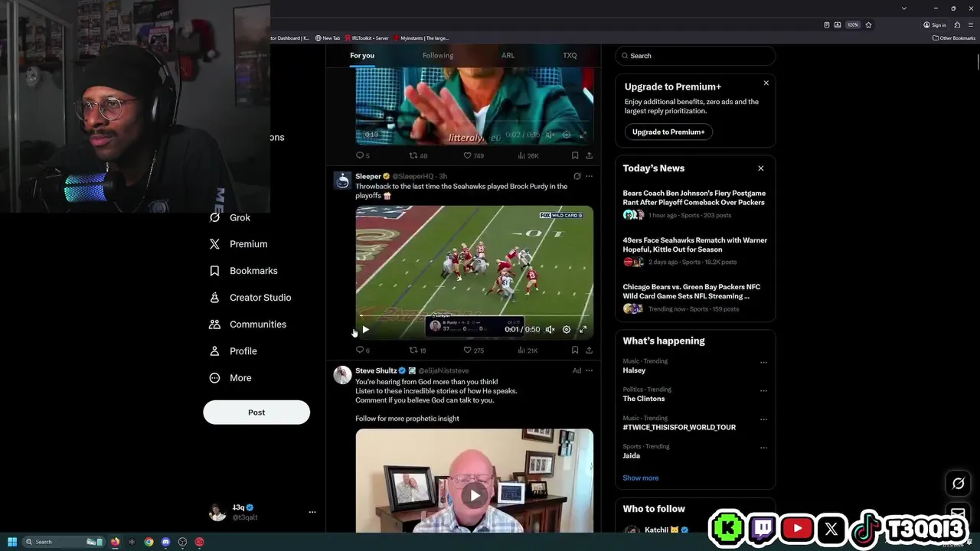Share the Sleeper post
This screenshot has width=980, height=551.
click(x=589, y=350)
